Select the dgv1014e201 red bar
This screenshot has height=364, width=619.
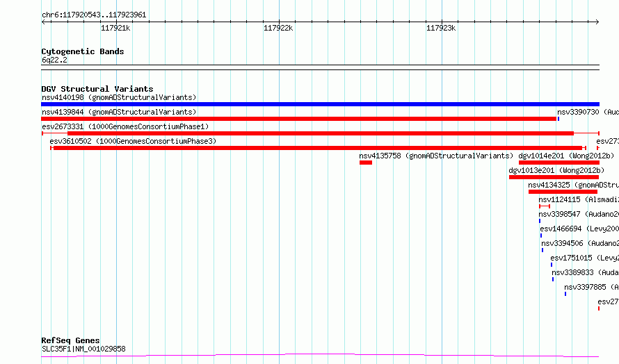click(x=559, y=163)
